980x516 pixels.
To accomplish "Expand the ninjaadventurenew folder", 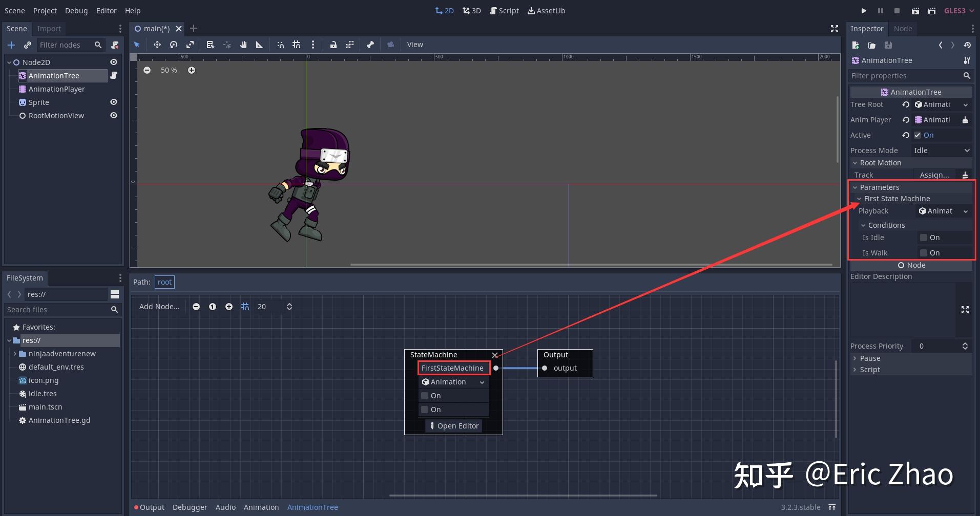I will (x=15, y=354).
